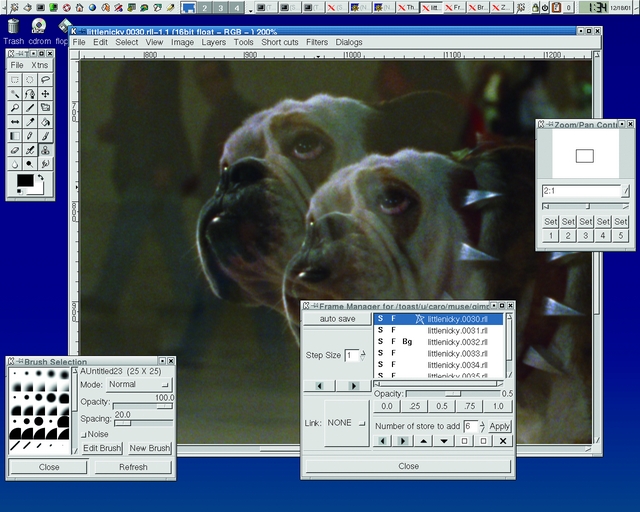Image resolution: width=640 pixels, height=512 pixels.
Task: Open the Filters menu
Action: coord(317,43)
